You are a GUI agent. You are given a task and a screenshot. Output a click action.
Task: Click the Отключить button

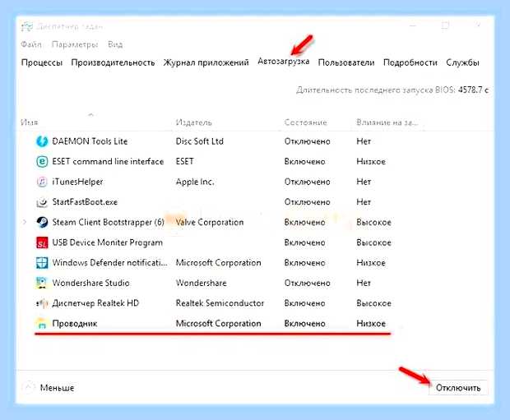(x=458, y=388)
